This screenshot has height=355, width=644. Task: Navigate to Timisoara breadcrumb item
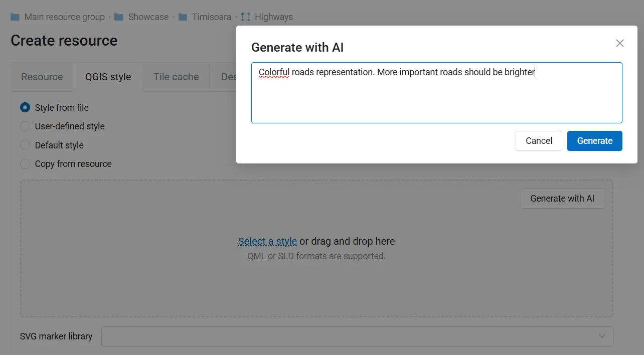pos(212,17)
